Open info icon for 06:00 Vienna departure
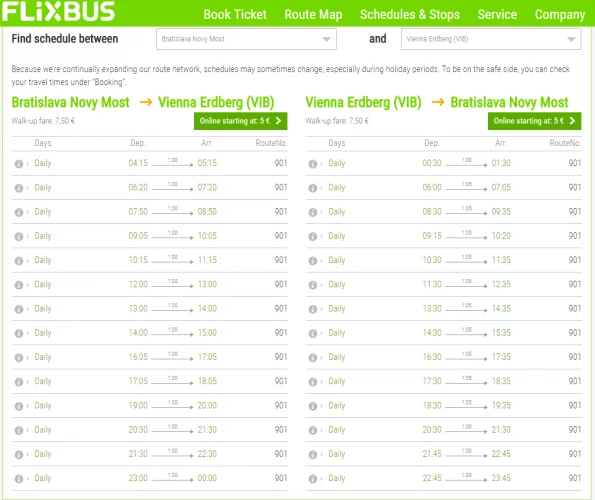This screenshot has height=500, width=595. click(313, 188)
